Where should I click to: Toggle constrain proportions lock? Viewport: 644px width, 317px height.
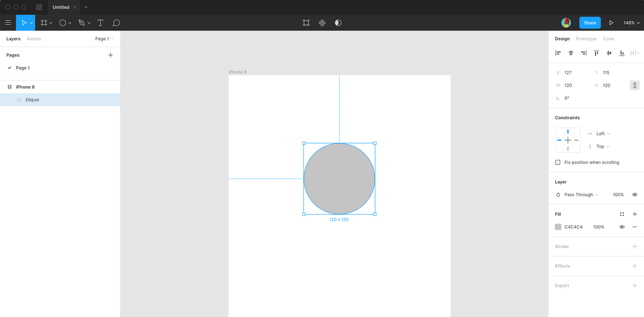click(635, 86)
